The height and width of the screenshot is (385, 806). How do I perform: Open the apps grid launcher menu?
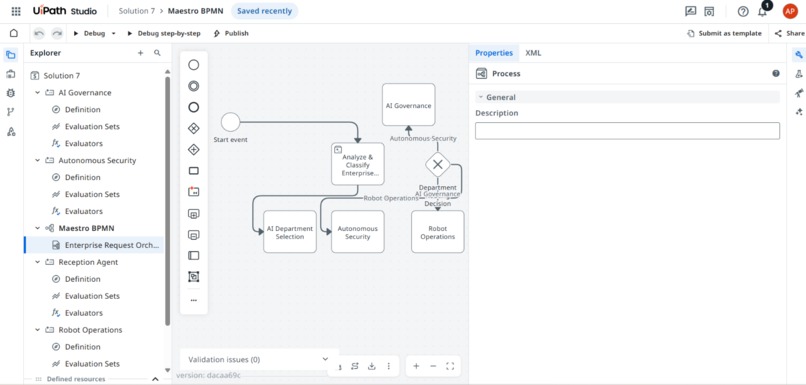point(16,11)
